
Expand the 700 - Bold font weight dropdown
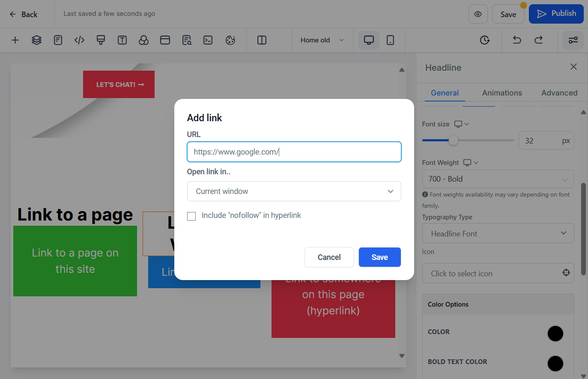[x=498, y=179]
